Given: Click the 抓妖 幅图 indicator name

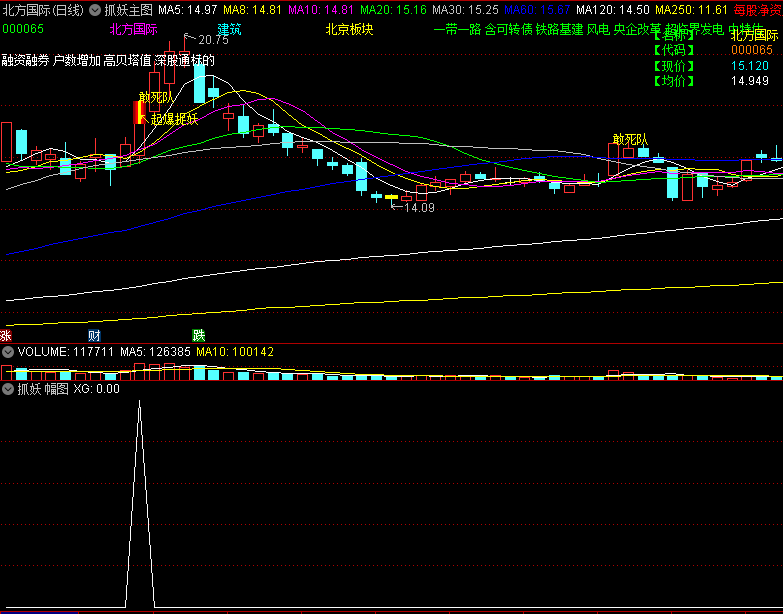Looking at the screenshot, I should pos(43,389).
